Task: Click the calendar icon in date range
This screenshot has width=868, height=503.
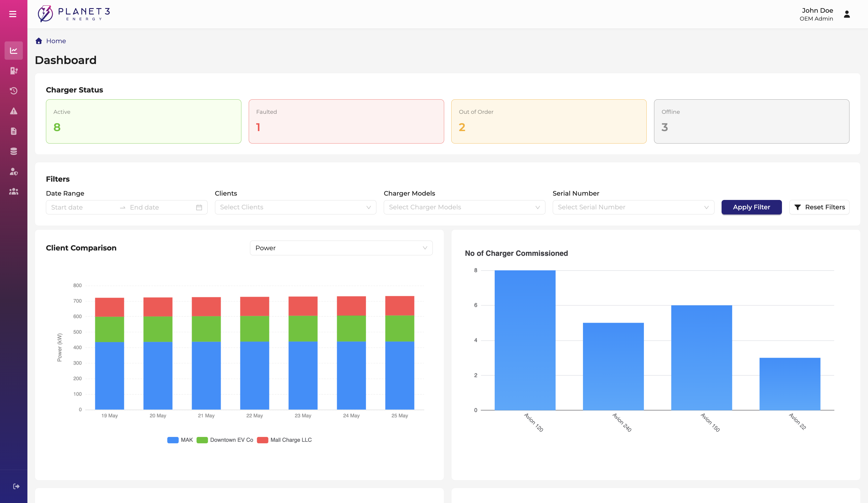Action: (x=199, y=208)
